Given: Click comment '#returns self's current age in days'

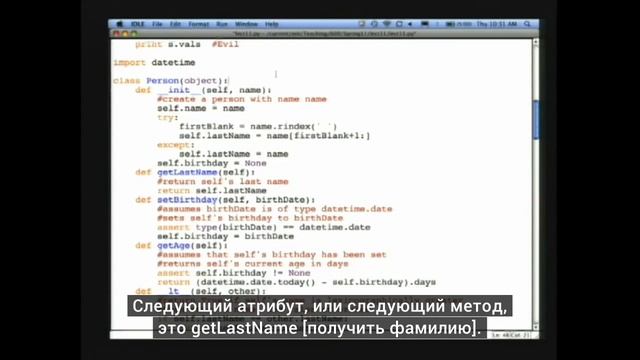Looking at the screenshot, I should [x=253, y=264].
